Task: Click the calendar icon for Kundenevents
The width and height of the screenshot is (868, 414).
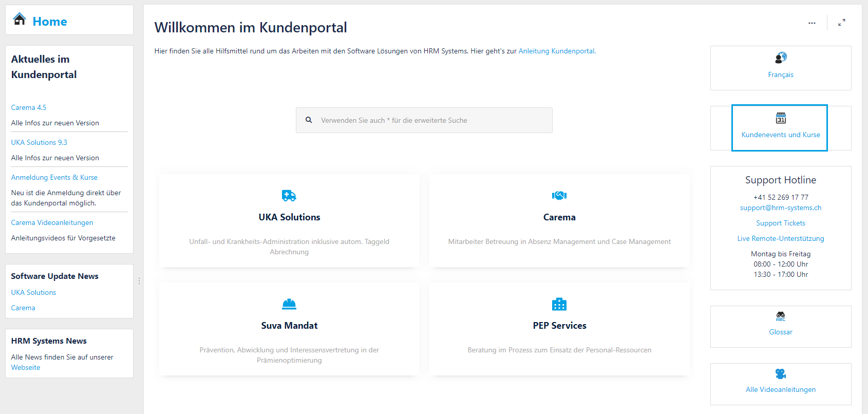Action: (781, 118)
